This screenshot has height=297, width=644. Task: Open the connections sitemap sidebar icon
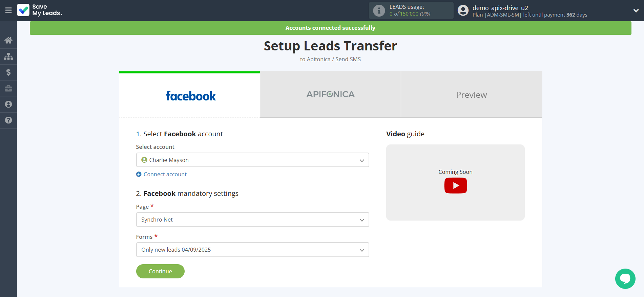click(x=8, y=56)
